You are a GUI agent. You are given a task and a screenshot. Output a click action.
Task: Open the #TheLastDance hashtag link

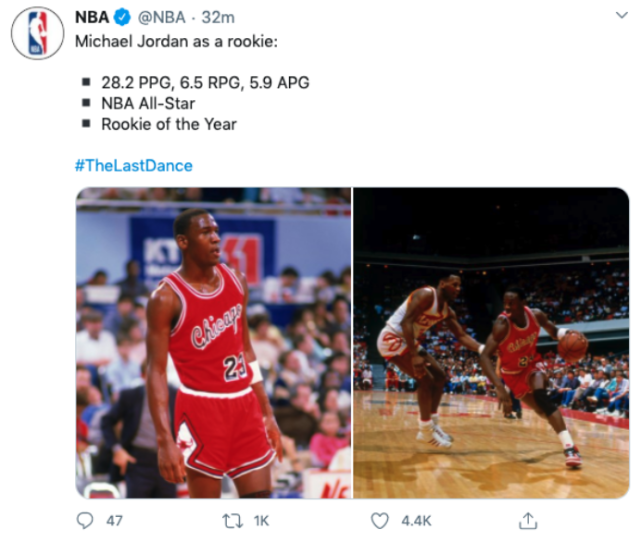tap(134, 166)
